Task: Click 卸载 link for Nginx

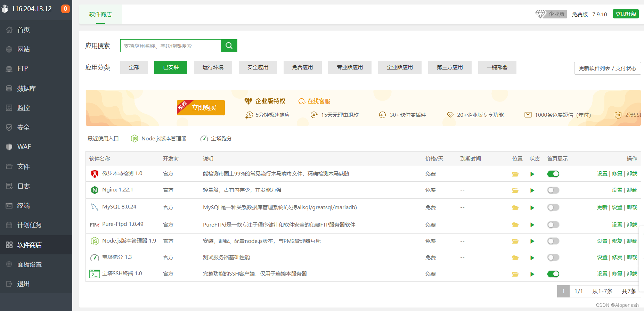Action: click(632, 190)
